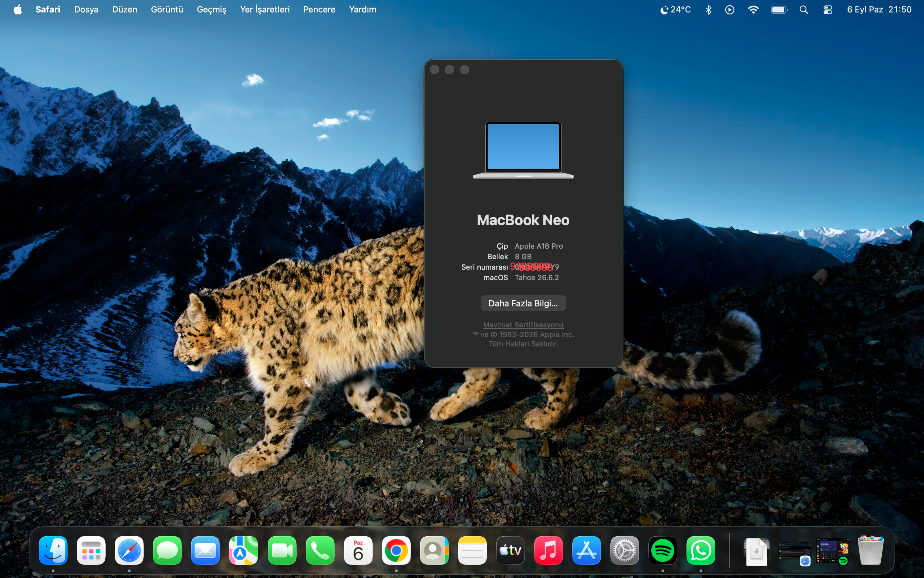Launch Safari from the Dock

[129, 550]
